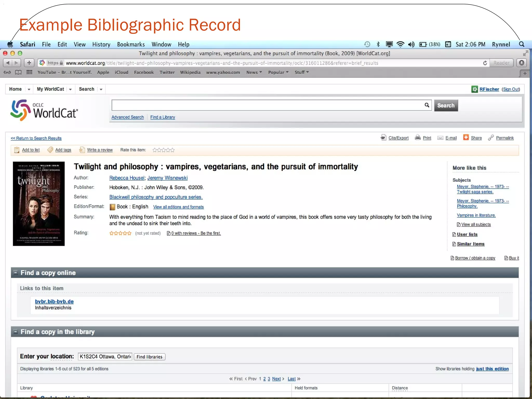Image resolution: width=532 pixels, height=399 pixels.
Task: Reload page with refresh icon
Action: [485, 63]
